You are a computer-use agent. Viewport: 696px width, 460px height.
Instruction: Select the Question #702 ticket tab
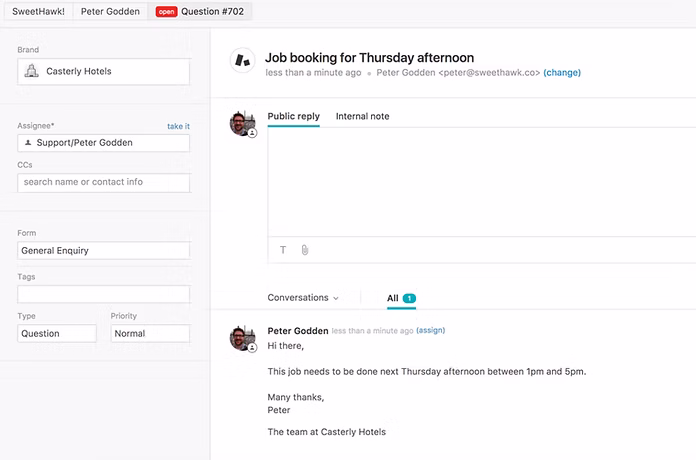pos(200,12)
